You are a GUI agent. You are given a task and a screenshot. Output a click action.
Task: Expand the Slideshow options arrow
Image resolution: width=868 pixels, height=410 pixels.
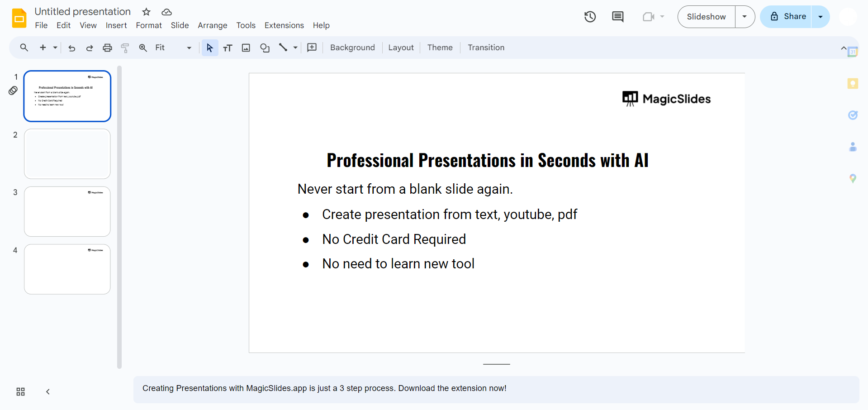pos(745,17)
